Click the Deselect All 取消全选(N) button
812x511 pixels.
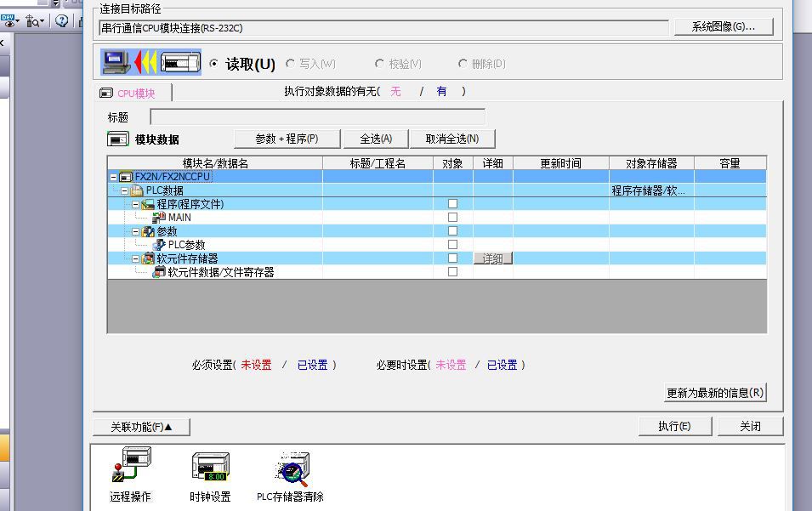click(x=452, y=139)
